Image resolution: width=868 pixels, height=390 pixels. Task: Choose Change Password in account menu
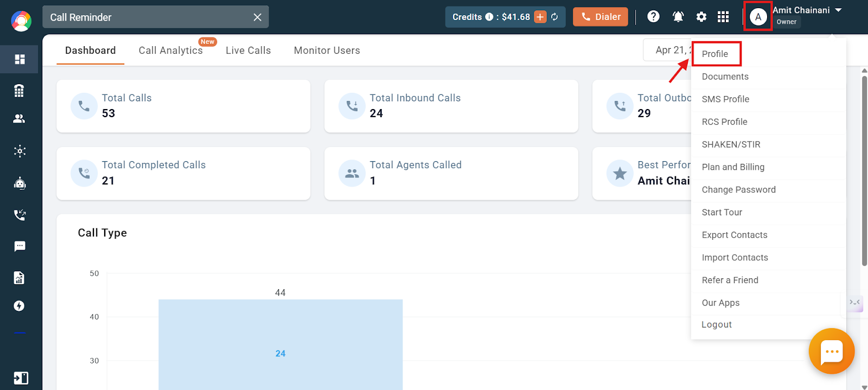pos(739,190)
